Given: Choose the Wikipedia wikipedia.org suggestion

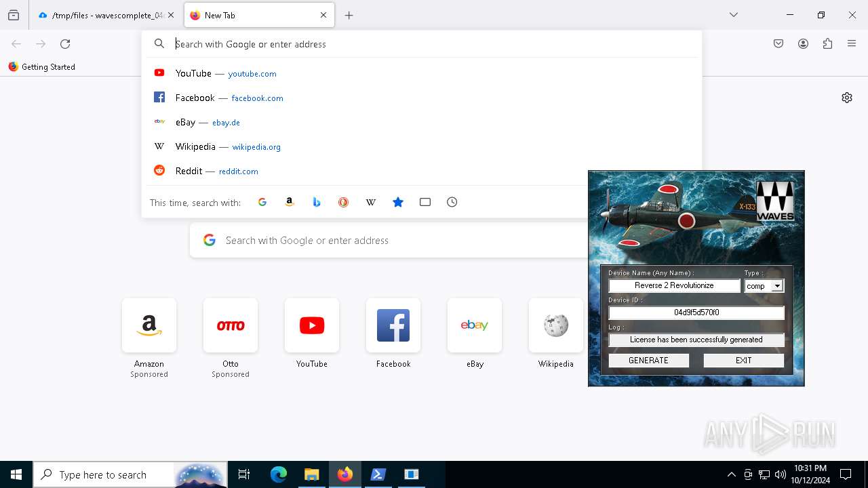Looking at the screenshot, I should pos(422,146).
